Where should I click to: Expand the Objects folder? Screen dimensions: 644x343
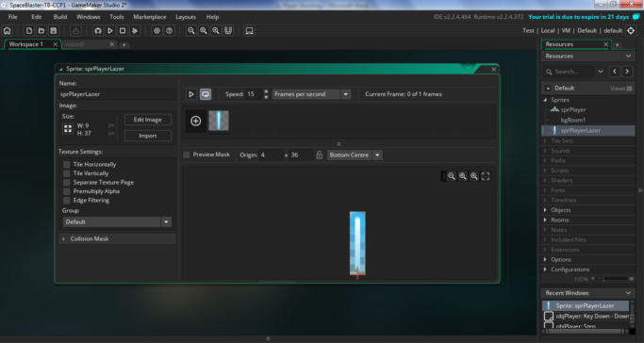click(x=545, y=210)
